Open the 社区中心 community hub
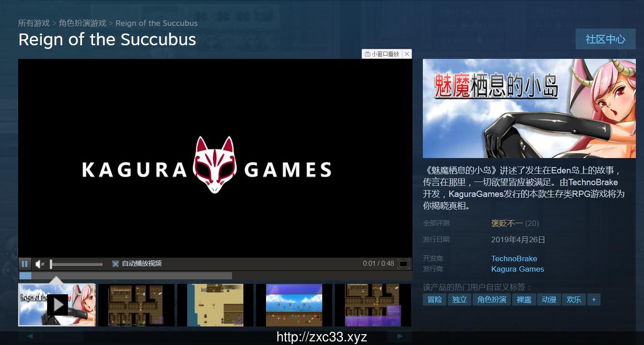 coord(605,39)
